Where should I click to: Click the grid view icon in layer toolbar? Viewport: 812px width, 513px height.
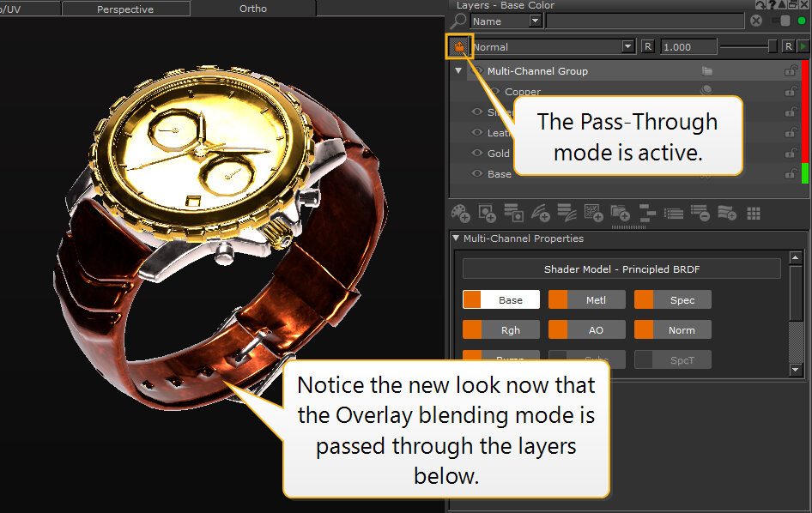coord(754,212)
